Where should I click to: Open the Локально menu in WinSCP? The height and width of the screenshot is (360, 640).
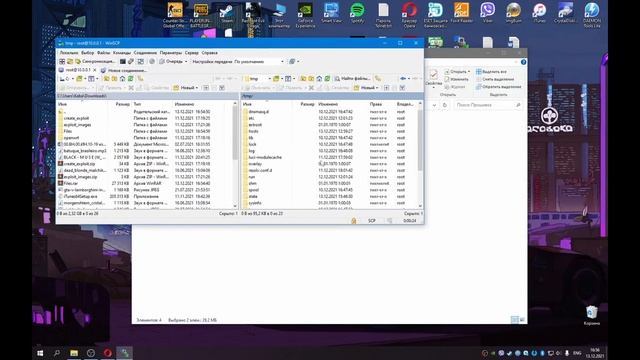(69, 53)
